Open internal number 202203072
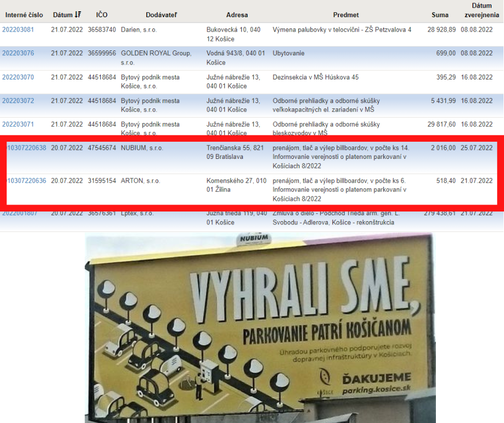 click(x=18, y=101)
